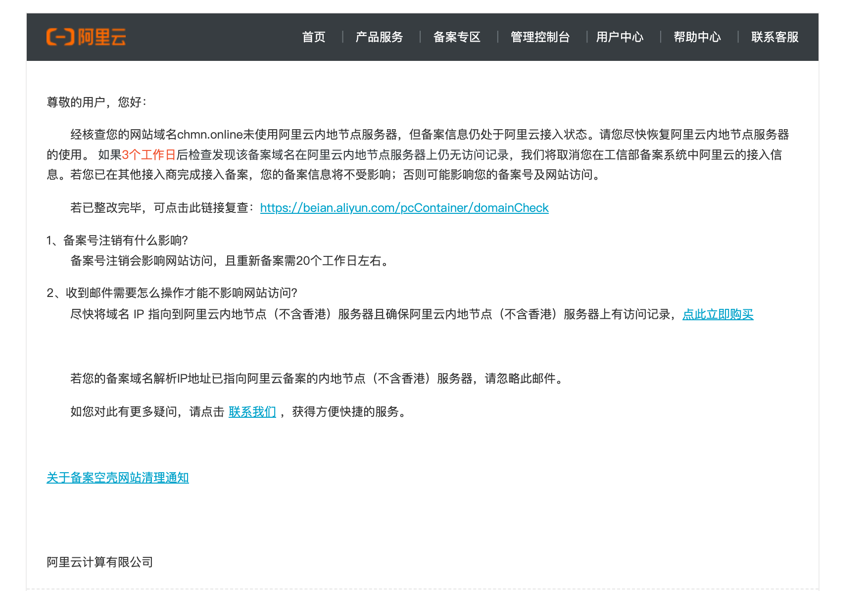This screenshot has height=591, width=868.
Task: Click the signature 阿里云计算有限公司
Action: 100,562
